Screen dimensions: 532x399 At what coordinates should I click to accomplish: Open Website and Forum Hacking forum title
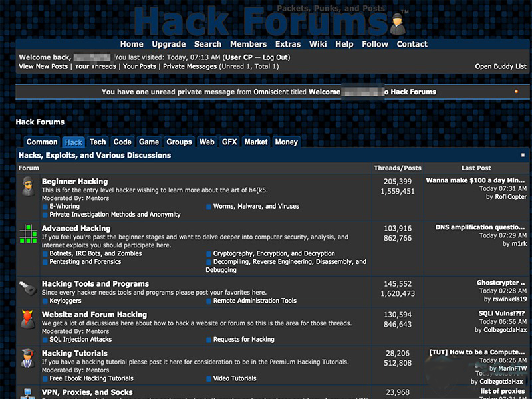[94, 315]
